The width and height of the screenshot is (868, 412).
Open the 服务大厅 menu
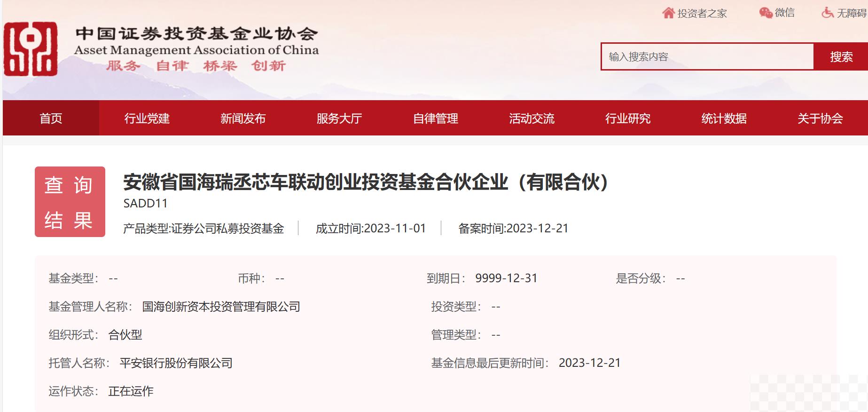click(x=339, y=118)
